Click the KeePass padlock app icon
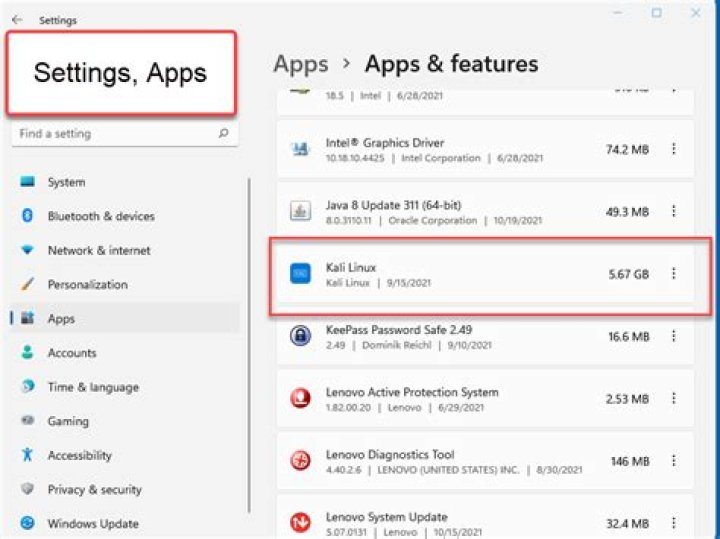The height and width of the screenshot is (539, 720). pyautogui.click(x=300, y=336)
